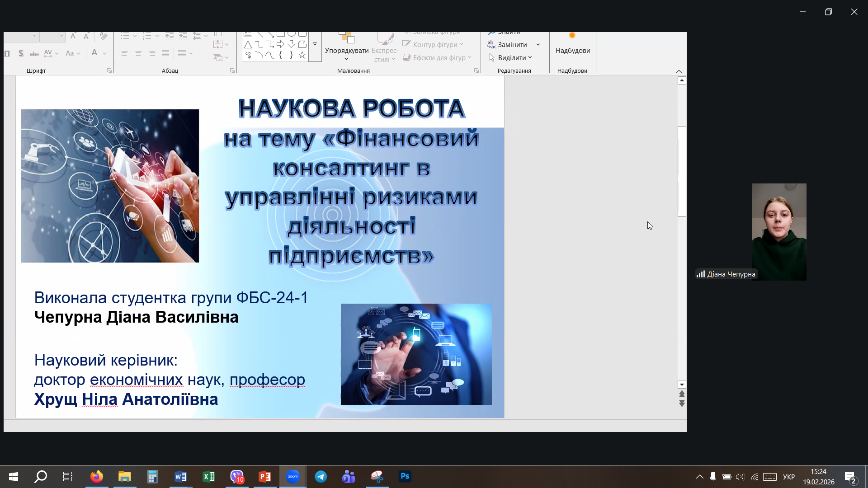Pick the right arrow shape
Image resolution: width=868 pixels, height=488 pixels.
280,44
